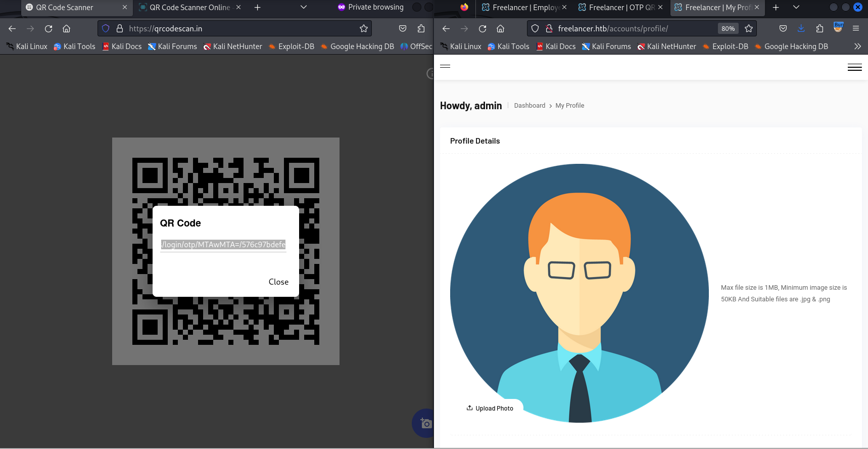The image size is (868, 449).
Task: Expand the right window tab list chevron
Action: (x=796, y=7)
